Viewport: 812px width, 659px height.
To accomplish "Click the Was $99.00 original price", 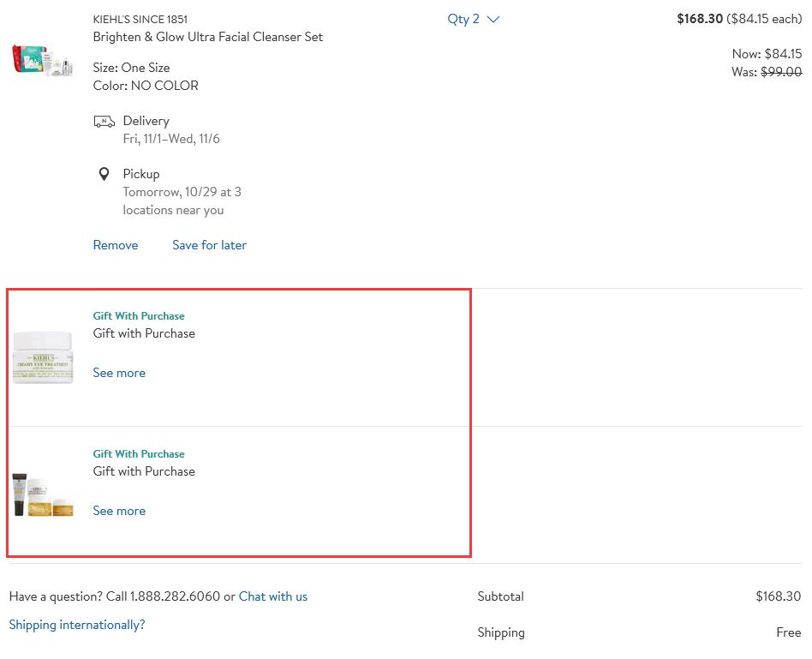I will (x=767, y=71).
